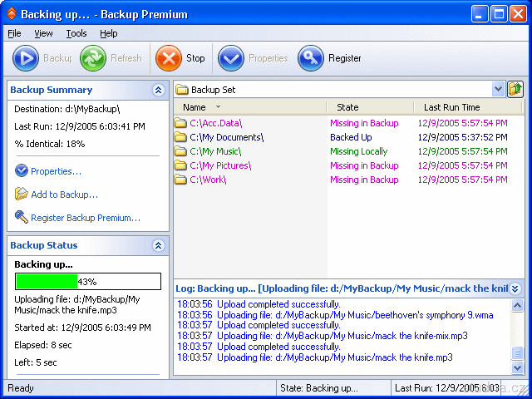Collapse the Backup Status panel
Viewport: 532px width, 399px height.
(158, 245)
